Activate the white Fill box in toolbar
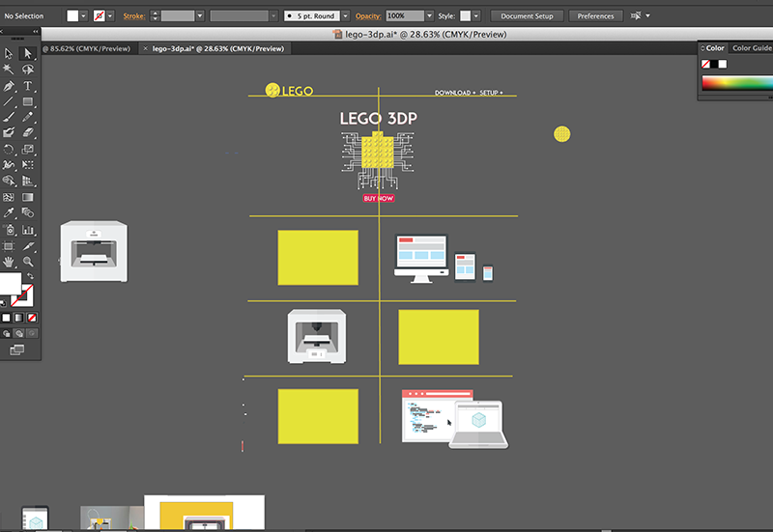The height and width of the screenshot is (532, 773). 9,283
